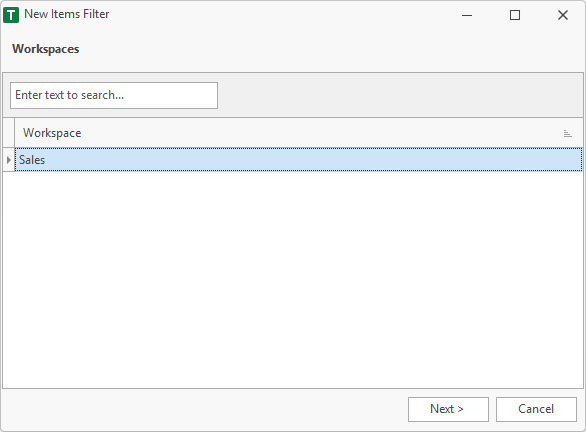Click the gray search panel beside search box
586x432 pixels.
[400, 95]
